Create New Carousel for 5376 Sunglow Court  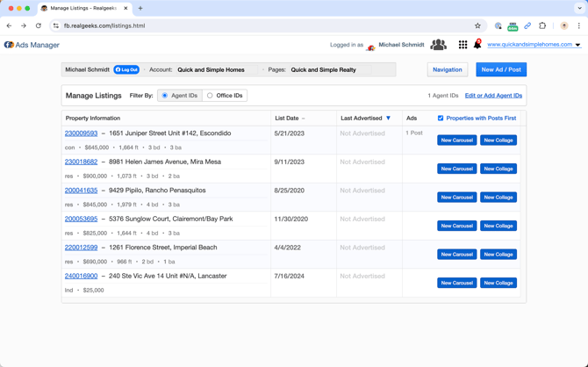[x=456, y=226]
